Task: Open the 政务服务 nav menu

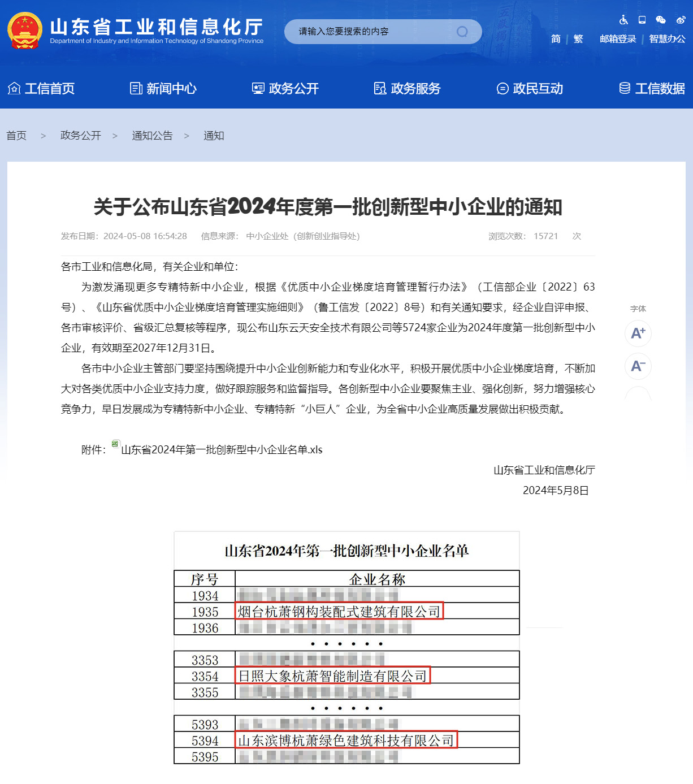Action: [408, 89]
